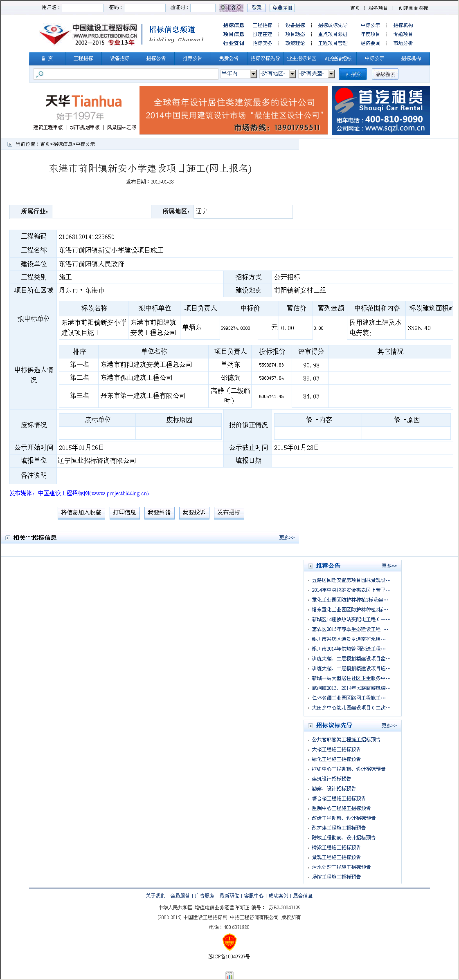Image resolution: width=459 pixels, height=980 pixels.
Task: Focus the 用户名 username input field
Action: pos(83,8)
